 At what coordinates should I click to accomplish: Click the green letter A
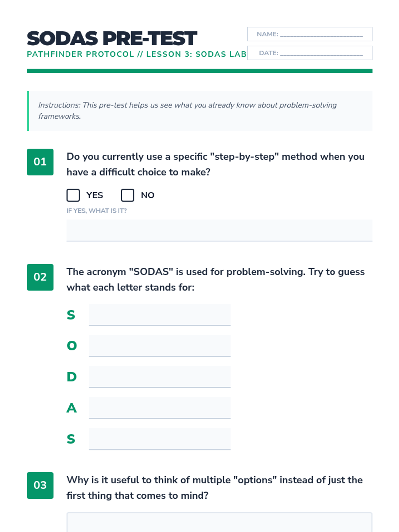pyautogui.click(x=72, y=408)
